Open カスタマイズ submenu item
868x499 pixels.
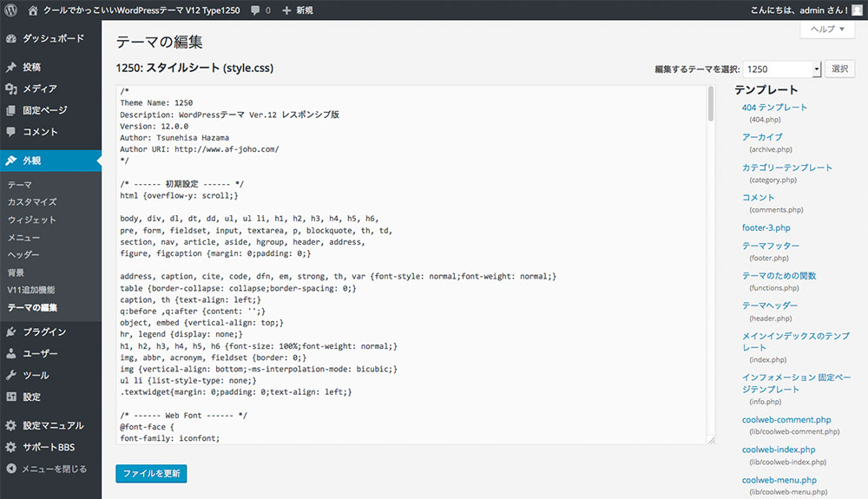(32, 202)
